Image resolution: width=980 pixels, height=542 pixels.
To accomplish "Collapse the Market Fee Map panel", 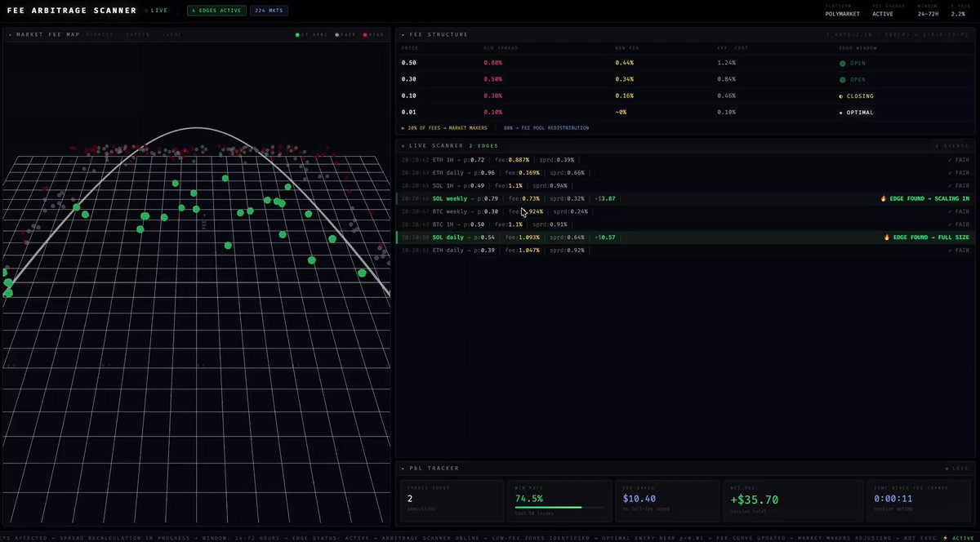I will click(11, 35).
